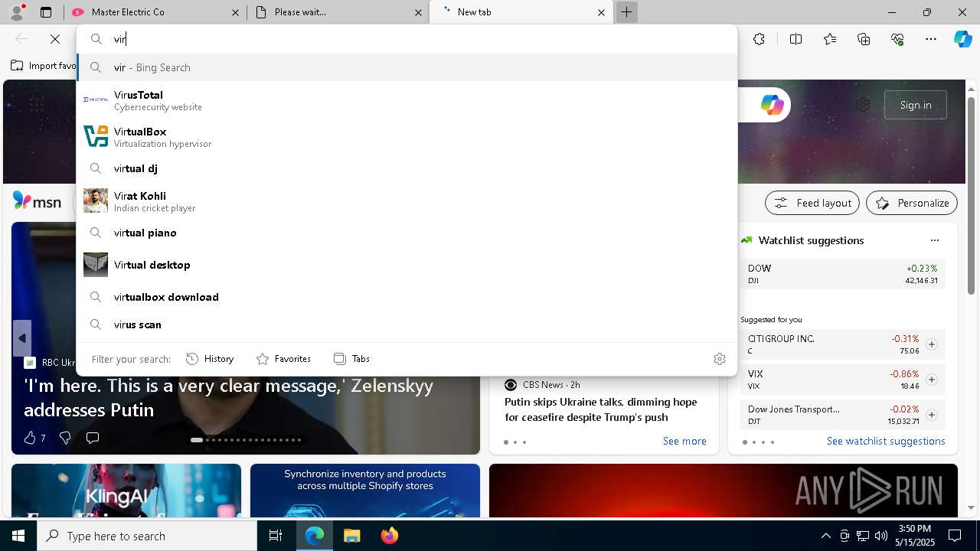Open comments on Zelenskyy article
The height and width of the screenshot is (551, 980).
pyautogui.click(x=93, y=438)
